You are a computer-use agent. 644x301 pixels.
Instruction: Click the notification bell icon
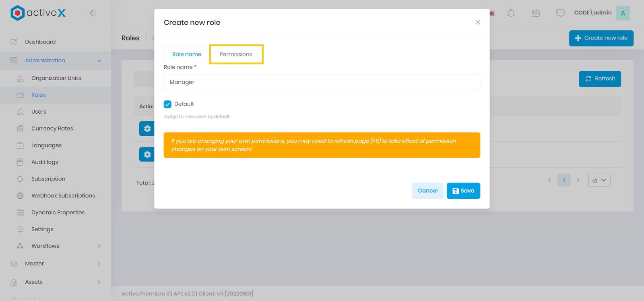511,13
